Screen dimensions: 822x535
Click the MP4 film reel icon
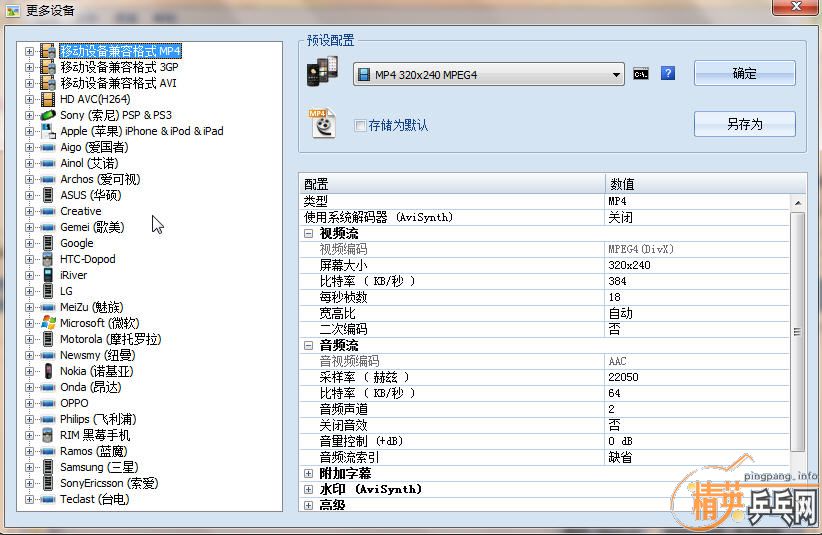[321, 123]
